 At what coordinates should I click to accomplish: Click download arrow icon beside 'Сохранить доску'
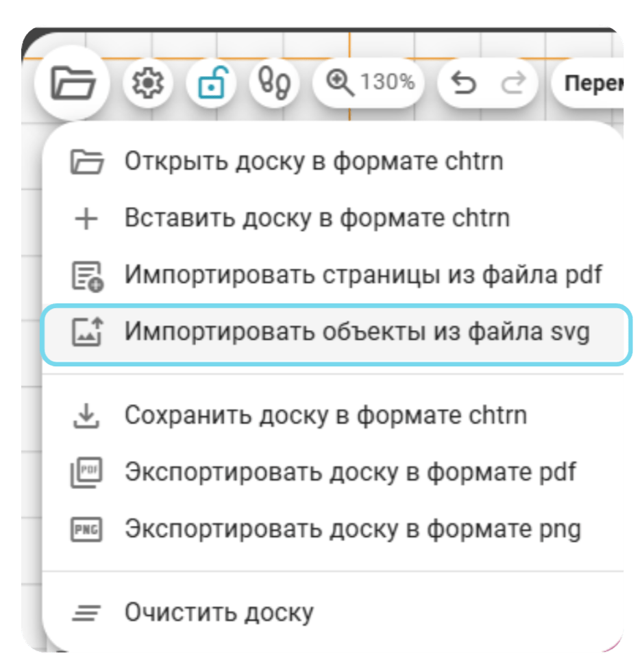point(86,416)
